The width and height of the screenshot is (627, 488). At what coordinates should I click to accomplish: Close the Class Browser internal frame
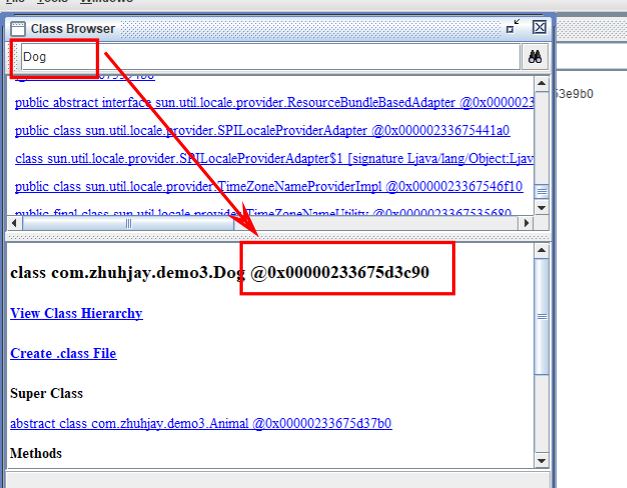539,28
